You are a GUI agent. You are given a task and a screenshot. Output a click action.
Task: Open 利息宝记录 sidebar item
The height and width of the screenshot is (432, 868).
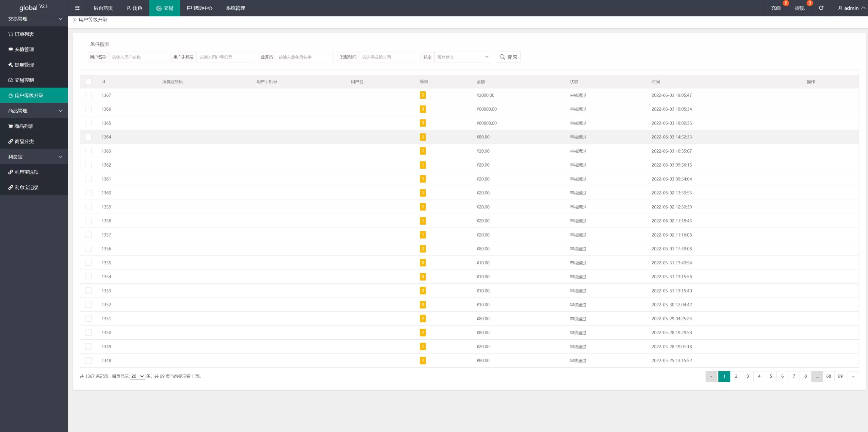pyautogui.click(x=23, y=187)
